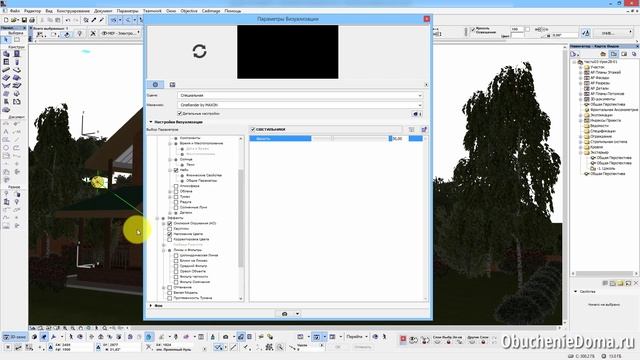This screenshot has width=640, height=360.
Task: Toggle the Наложение Цвета checkbox
Action: pos(170,234)
